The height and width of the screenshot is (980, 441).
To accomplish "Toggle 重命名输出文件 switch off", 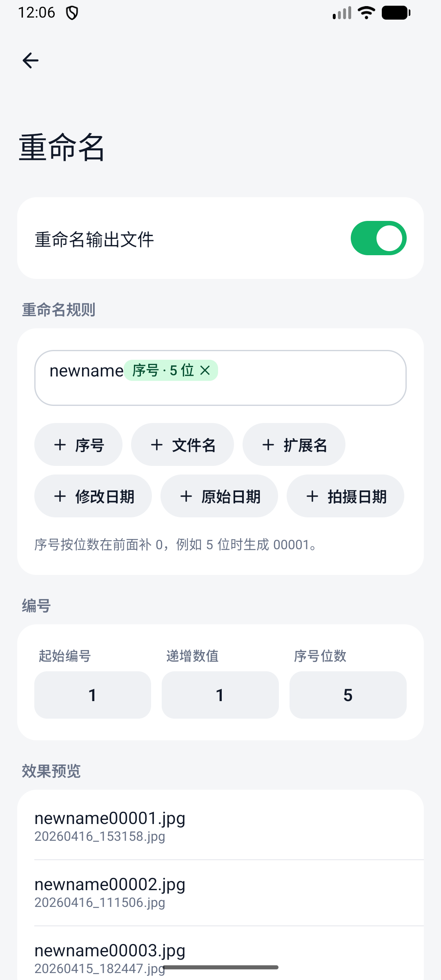I will [379, 238].
